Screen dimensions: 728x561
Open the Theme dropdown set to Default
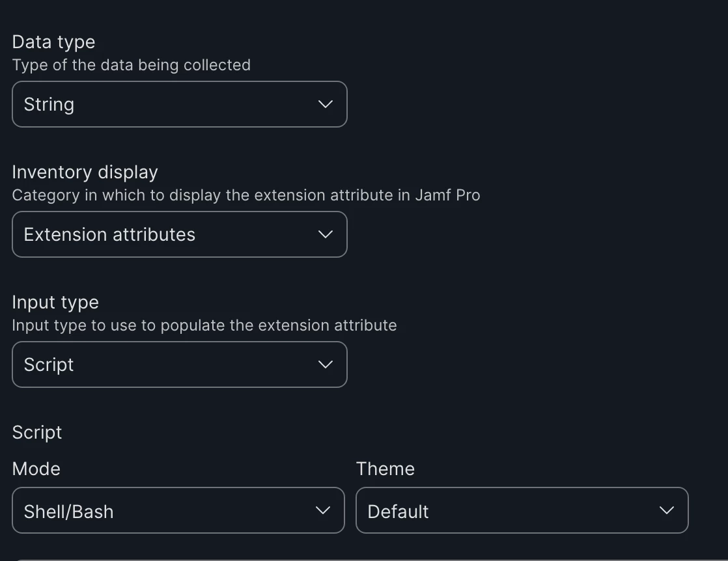(522, 510)
